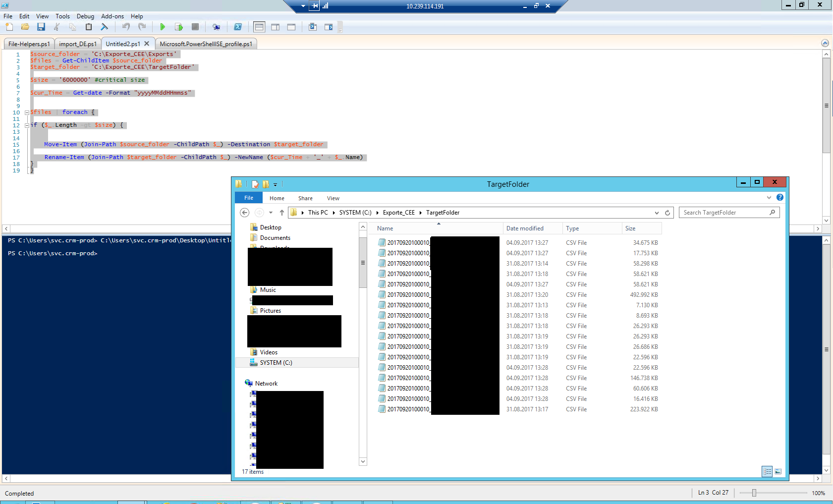Undo the last edit in ISE
This screenshot has height=504, width=833.
click(x=126, y=27)
